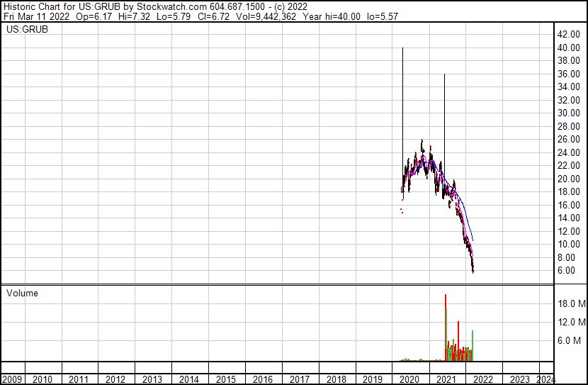Click the 'US:GRUB' symbol label in the chart

(x=27, y=29)
